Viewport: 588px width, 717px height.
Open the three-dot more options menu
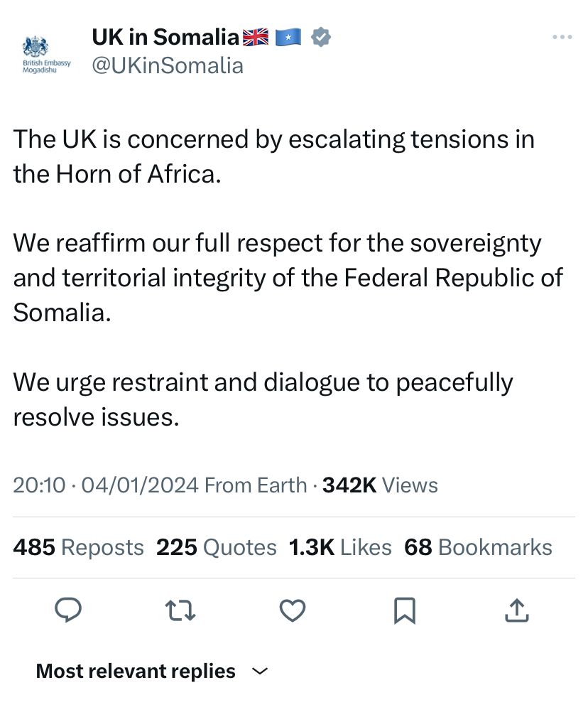pos(562,38)
